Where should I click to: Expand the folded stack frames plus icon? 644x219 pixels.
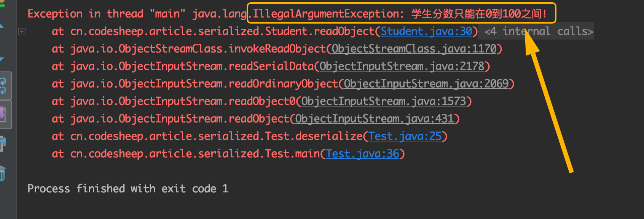pos(22,32)
